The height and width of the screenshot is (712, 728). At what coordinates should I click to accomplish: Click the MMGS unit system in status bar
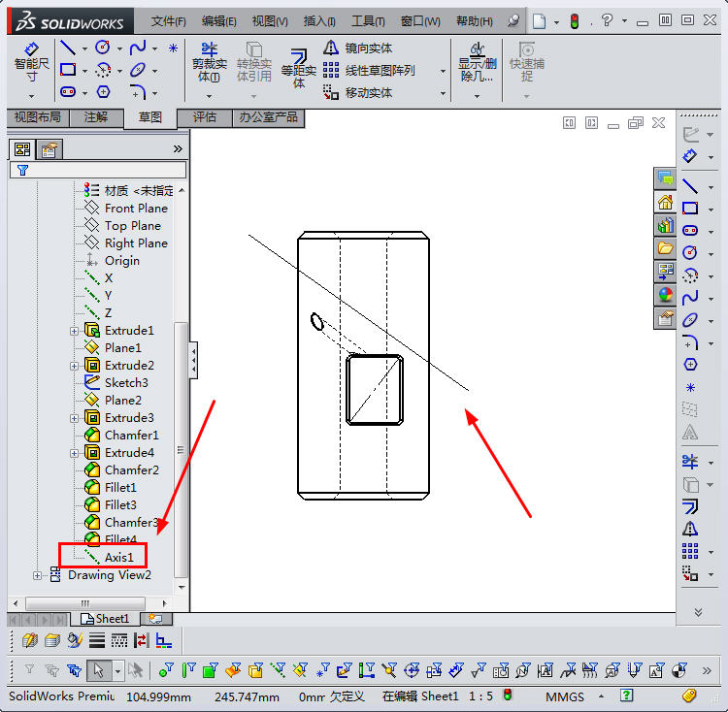[x=565, y=696]
